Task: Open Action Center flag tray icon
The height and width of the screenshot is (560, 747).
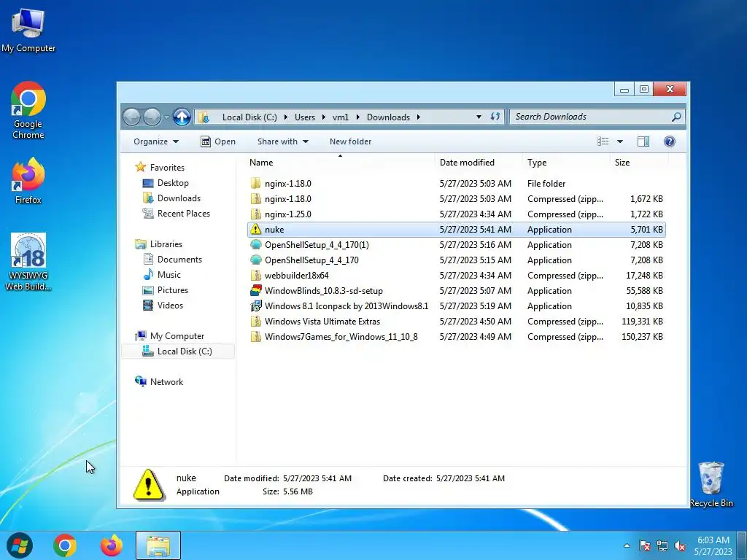Action: coord(645,545)
